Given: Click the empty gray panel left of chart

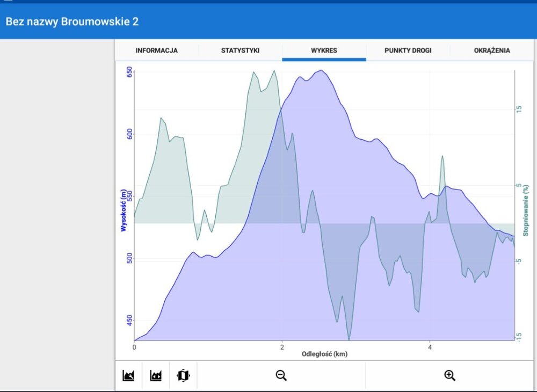Looking at the screenshot, I should pyautogui.click(x=57, y=215).
